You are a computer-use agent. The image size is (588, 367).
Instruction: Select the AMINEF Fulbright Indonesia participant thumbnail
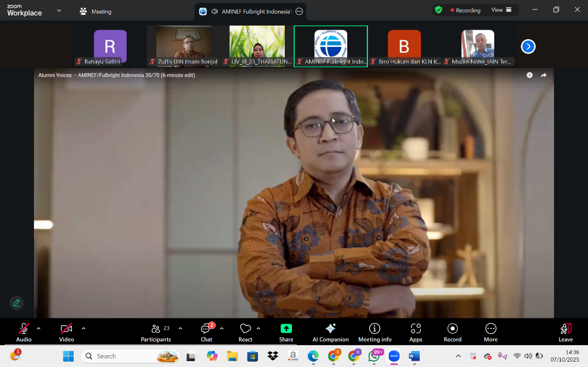[x=331, y=46]
